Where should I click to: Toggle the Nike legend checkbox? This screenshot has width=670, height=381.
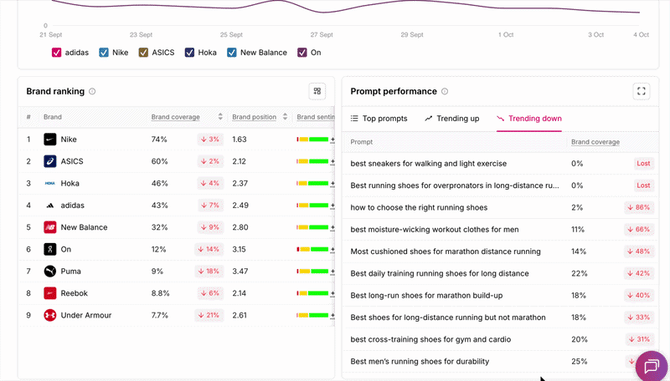(103, 53)
